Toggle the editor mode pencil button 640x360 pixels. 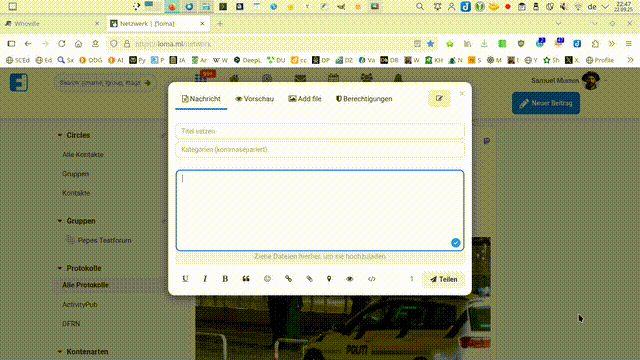pyautogui.click(x=439, y=98)
